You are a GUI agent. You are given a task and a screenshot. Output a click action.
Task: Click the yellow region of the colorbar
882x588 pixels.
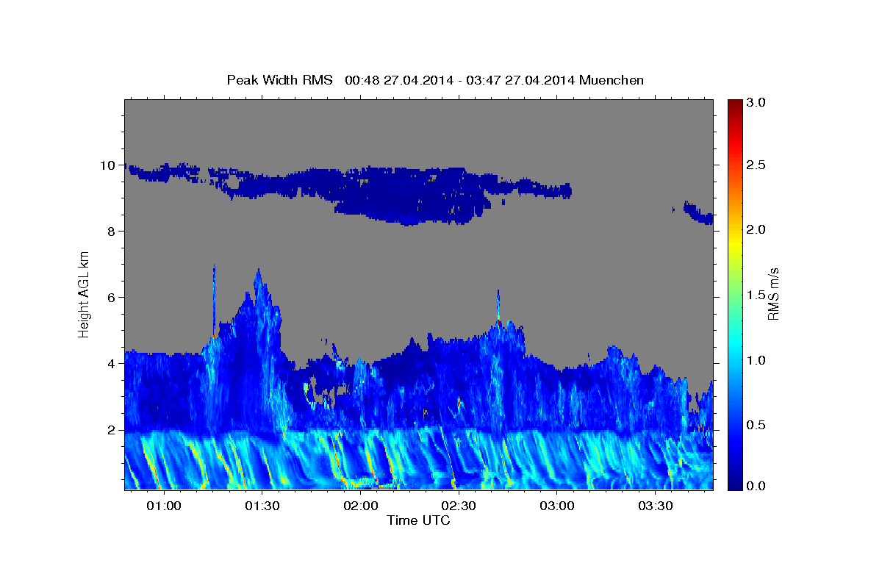[x=735, y=243]
